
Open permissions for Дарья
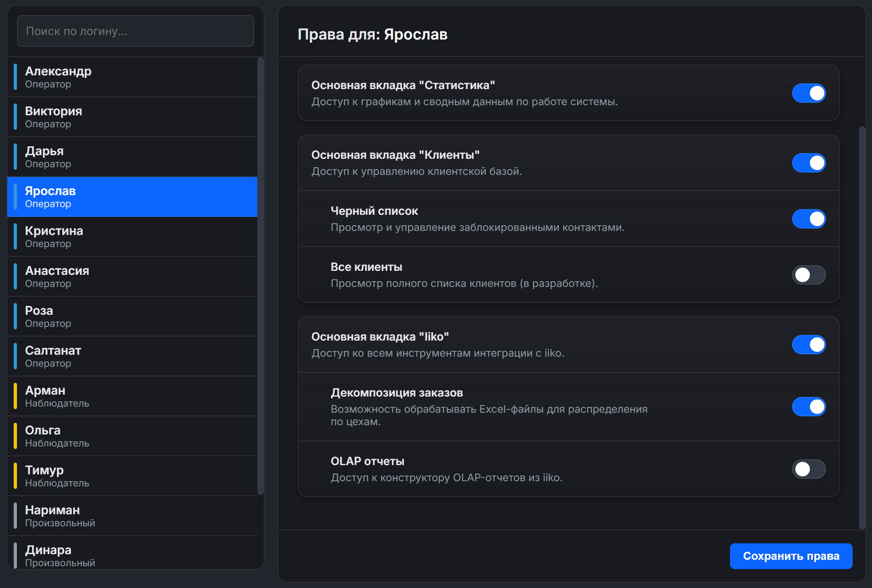coord(133,156)
